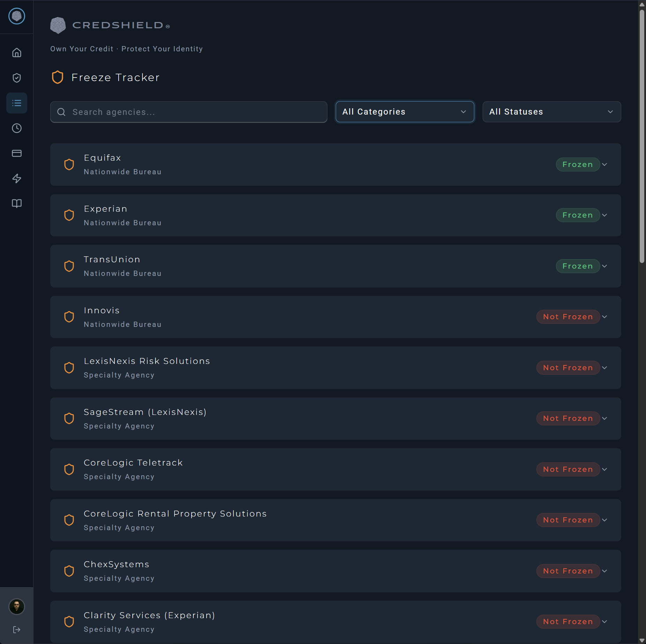
Task: Open the home dashboard sidebar icon
Action: [17, 53]
